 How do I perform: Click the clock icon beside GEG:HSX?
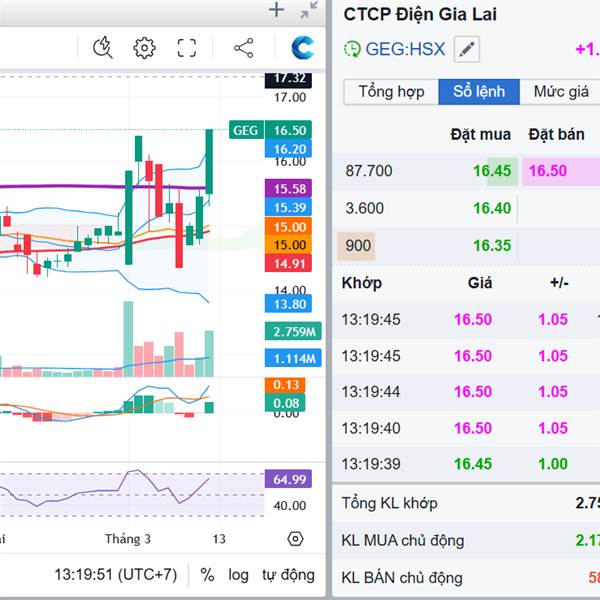[352, 49]
